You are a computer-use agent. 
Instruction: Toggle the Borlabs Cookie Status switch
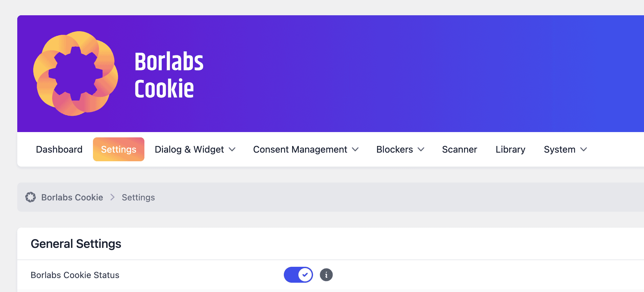pyautogui.click(x=298, y=275)
